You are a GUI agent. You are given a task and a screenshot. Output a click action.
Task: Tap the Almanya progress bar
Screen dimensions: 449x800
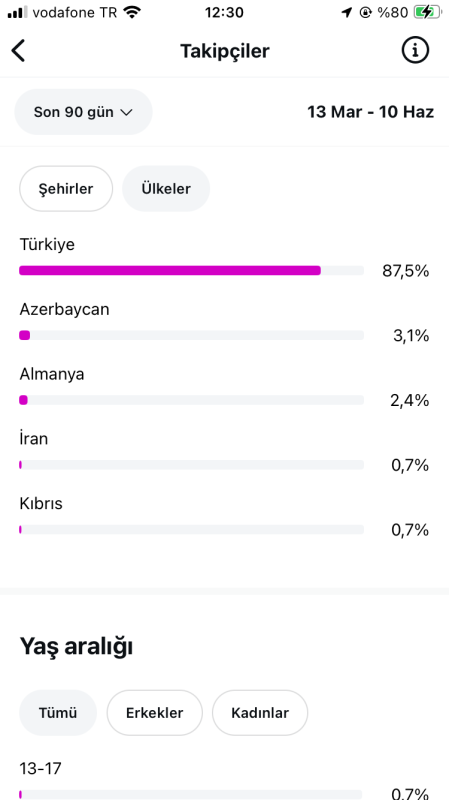pos(191,400)
